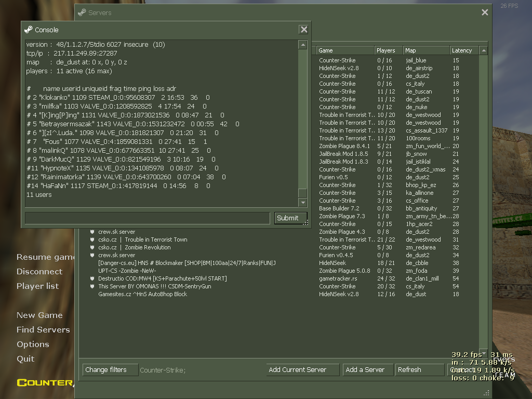Click shield icon beside csko.cz Trouble in Terrorist Town
This screenshot has width=532, height=399.
point(92,240)
